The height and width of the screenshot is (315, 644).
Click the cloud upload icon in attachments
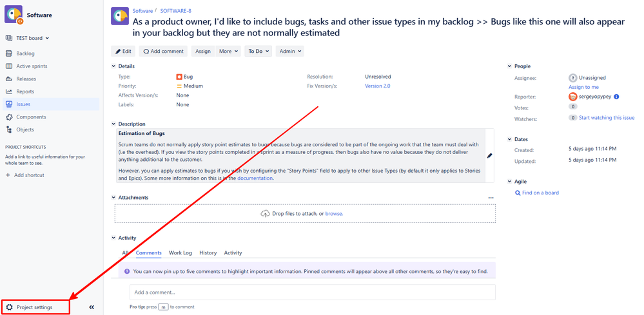(x=265, y=214)
